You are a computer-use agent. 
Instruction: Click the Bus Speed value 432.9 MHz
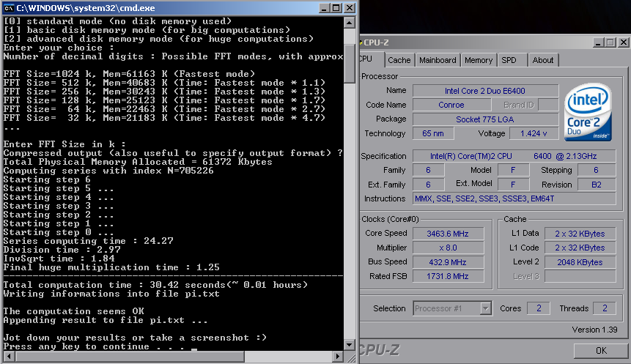pyautogui.click(x=448, y=262)
